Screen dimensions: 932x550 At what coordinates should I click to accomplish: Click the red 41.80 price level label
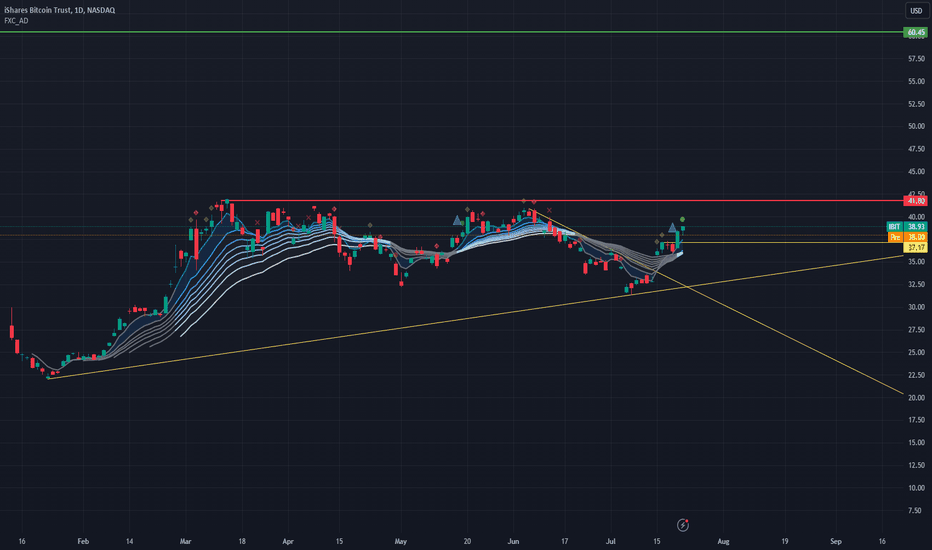tap(915, 201)
